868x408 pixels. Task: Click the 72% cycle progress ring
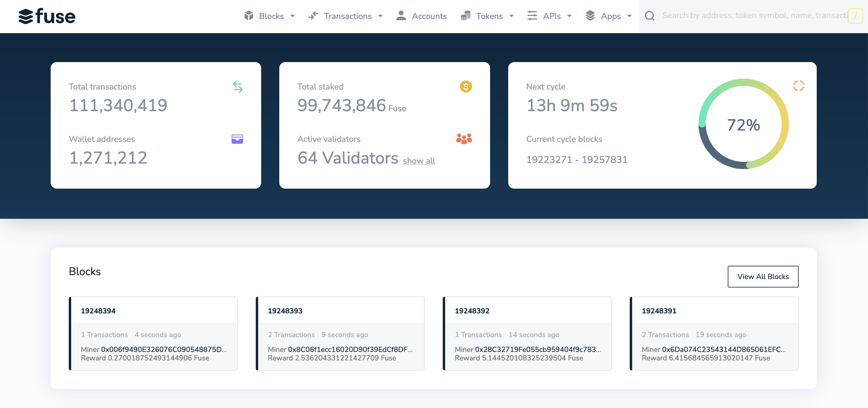(743, 124)
